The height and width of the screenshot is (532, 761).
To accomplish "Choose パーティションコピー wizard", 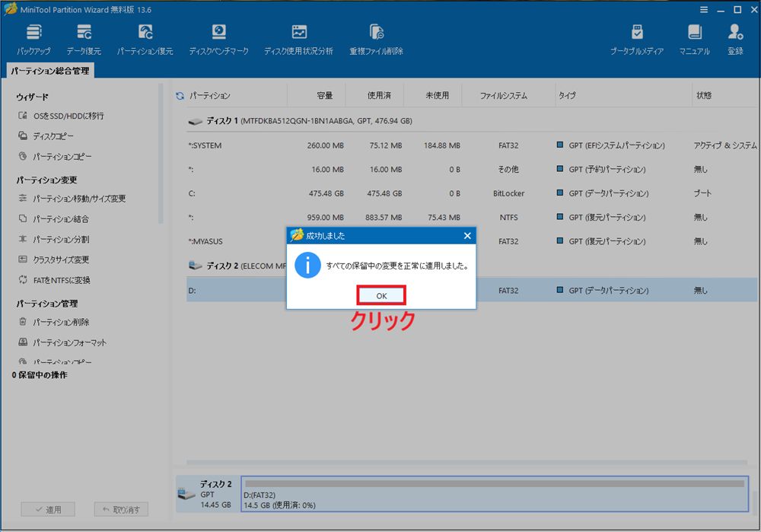I will pos(55,157).
